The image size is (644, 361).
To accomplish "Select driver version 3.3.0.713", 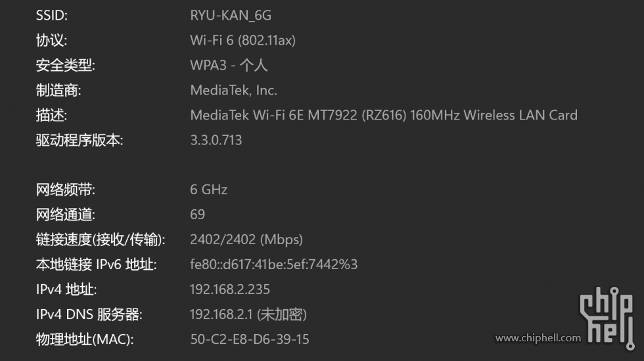I will tap(216, 140).
